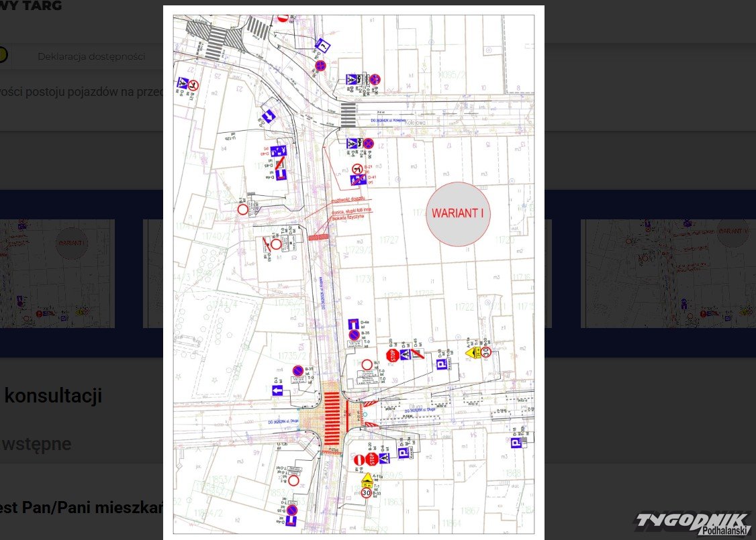Screen dimensions: 756x540
Task: Click the red hatched barrier on the road
Action: (x=320, y=237)
